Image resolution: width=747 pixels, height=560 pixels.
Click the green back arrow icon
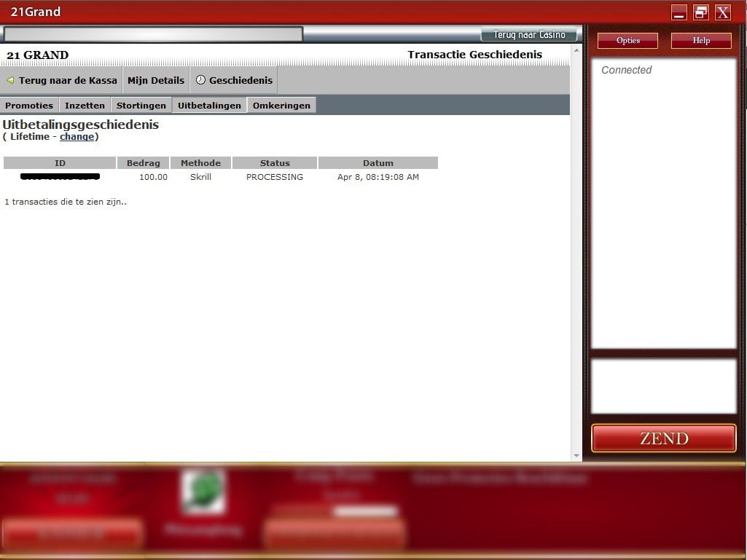click(x=10, y=80)
